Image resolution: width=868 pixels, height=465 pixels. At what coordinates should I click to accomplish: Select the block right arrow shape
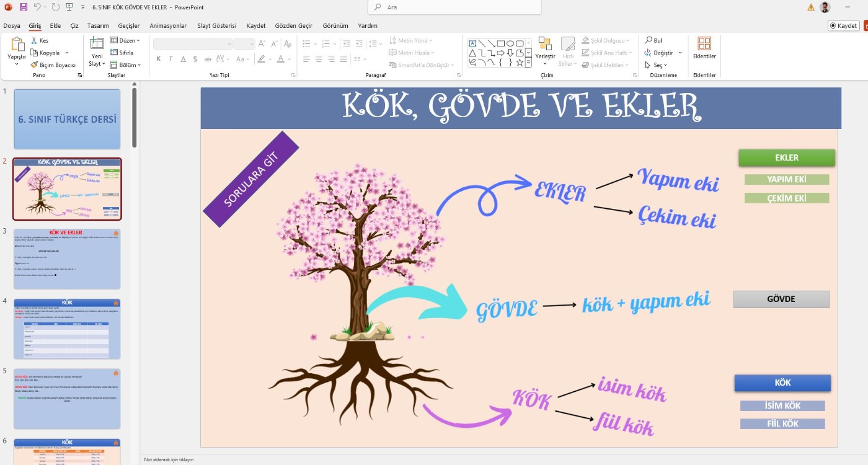pos(500,53)
